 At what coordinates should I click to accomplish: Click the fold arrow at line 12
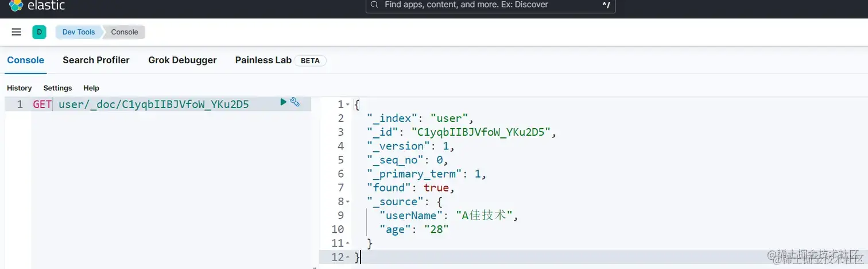tap(348, 257)
